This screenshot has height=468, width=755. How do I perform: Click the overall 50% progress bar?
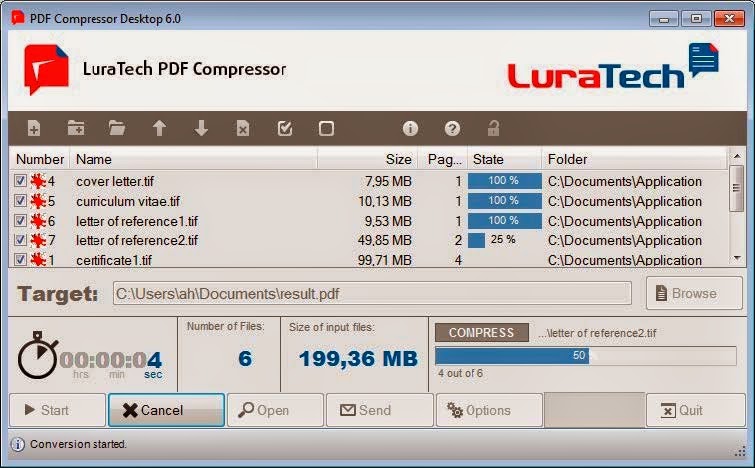coord(586,356)
